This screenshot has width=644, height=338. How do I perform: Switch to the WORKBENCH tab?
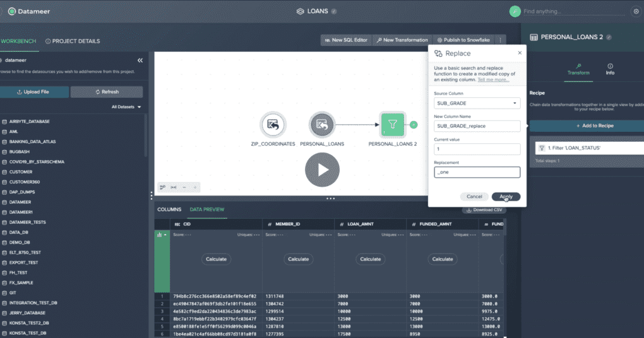(18, 42)
